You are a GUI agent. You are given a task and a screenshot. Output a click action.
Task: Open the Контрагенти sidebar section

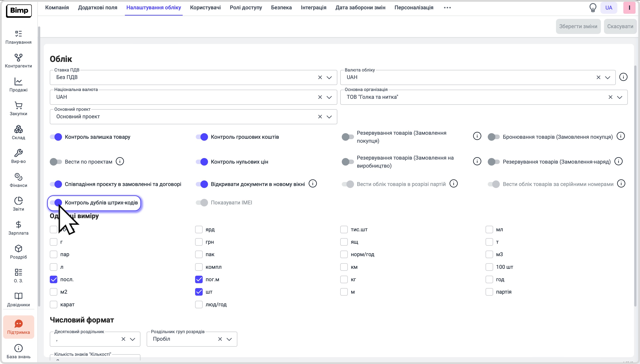pos(18,61)
